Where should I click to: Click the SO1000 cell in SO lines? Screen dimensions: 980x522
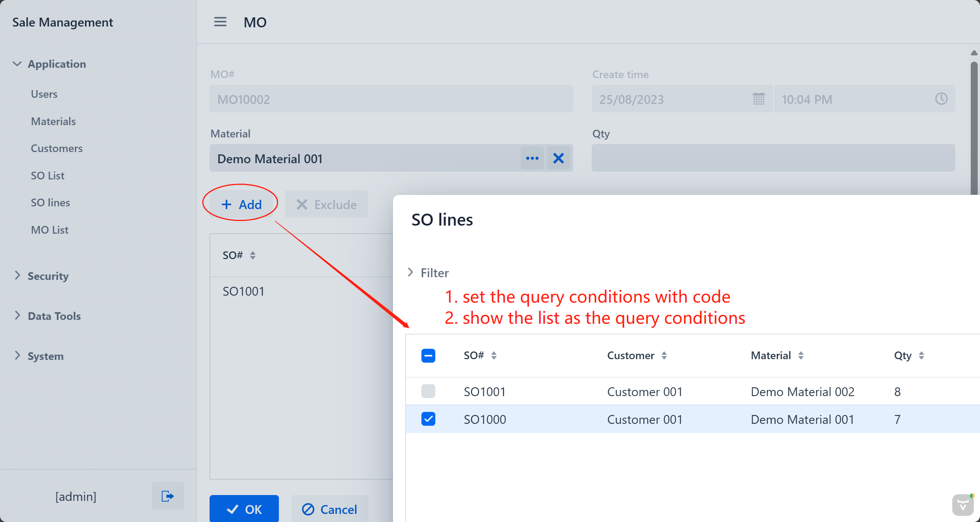click(485, 419)
